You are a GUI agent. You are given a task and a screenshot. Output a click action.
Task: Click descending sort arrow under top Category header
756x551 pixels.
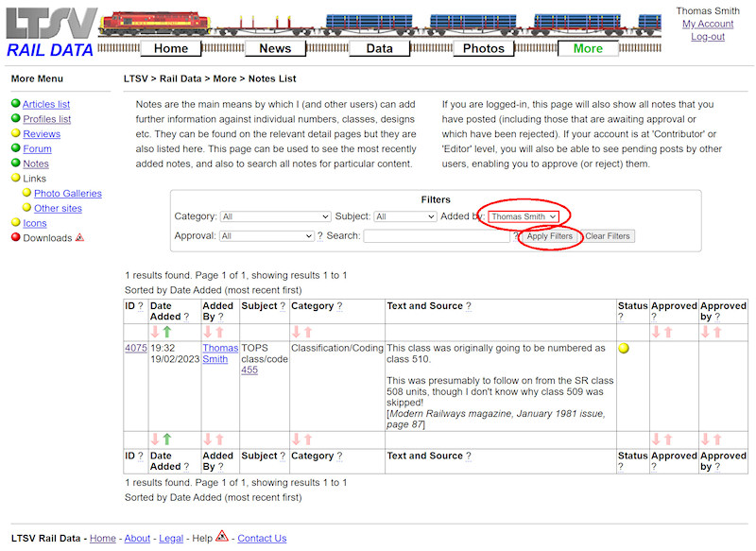[x=297, y=332]
